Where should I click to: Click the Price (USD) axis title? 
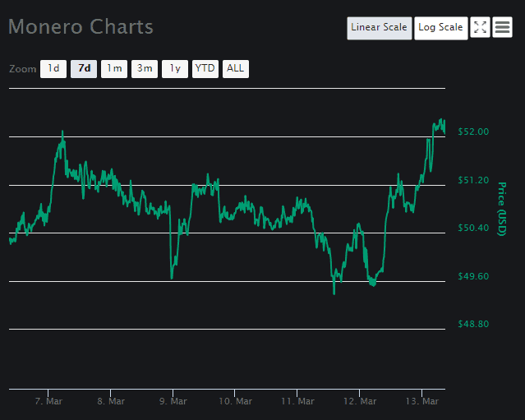point(501,209)
